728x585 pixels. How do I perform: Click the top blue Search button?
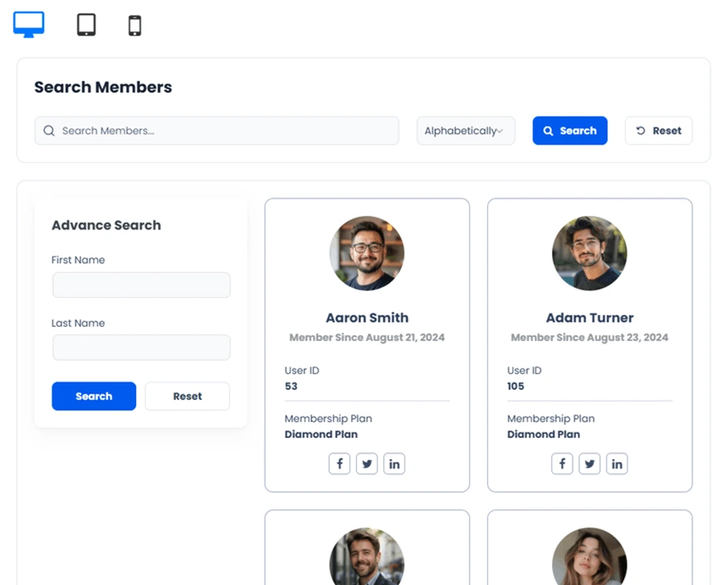(569, 130)
